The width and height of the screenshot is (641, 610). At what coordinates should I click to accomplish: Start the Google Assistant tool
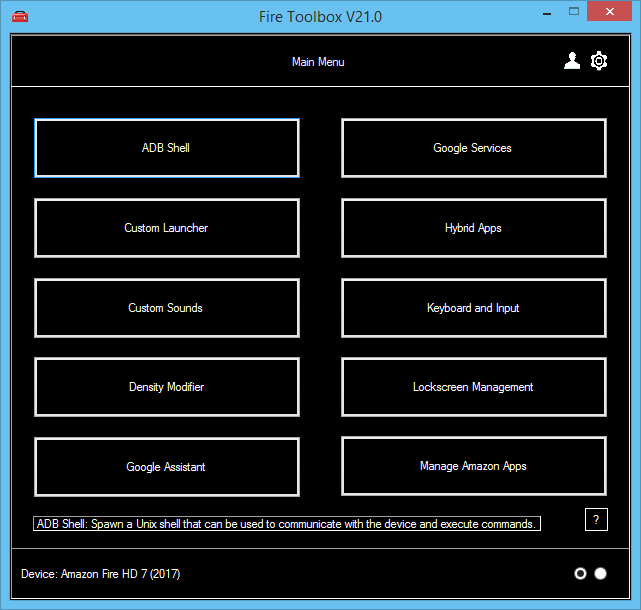(167, 467)
